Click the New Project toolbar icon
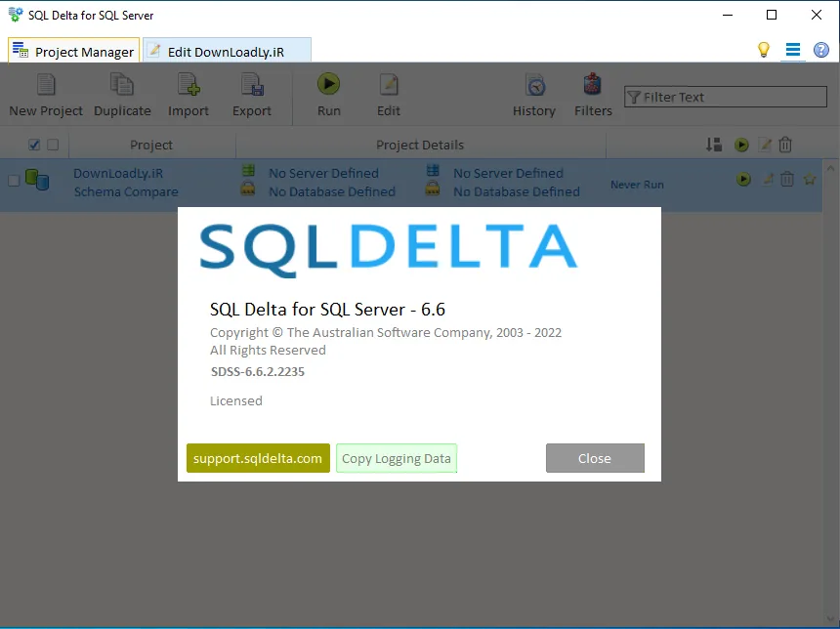 coord(46,85)
